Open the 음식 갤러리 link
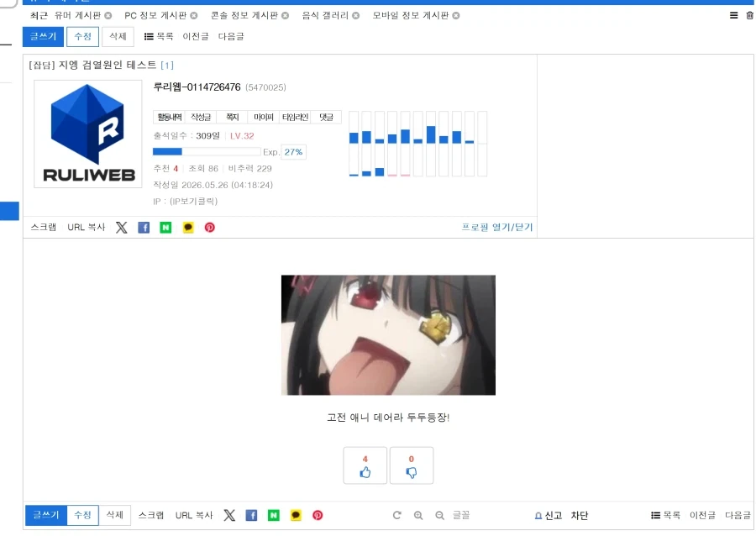Screen dimensions: 756x536 325,15
